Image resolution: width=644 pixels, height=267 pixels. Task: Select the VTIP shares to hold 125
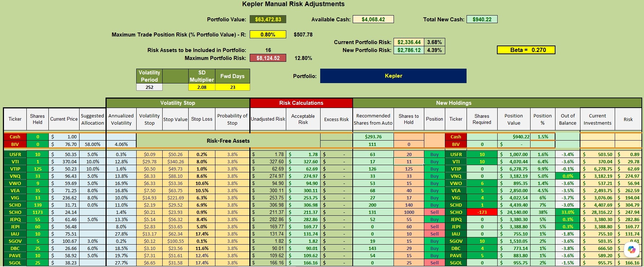pos(409,169)
